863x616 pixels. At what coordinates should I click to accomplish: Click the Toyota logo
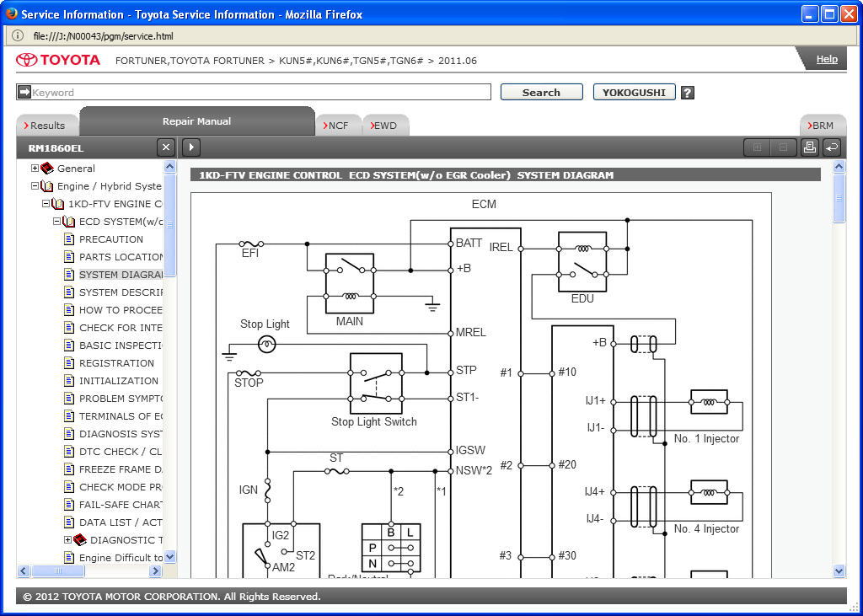pyautogui.click(x=58, y=60)
